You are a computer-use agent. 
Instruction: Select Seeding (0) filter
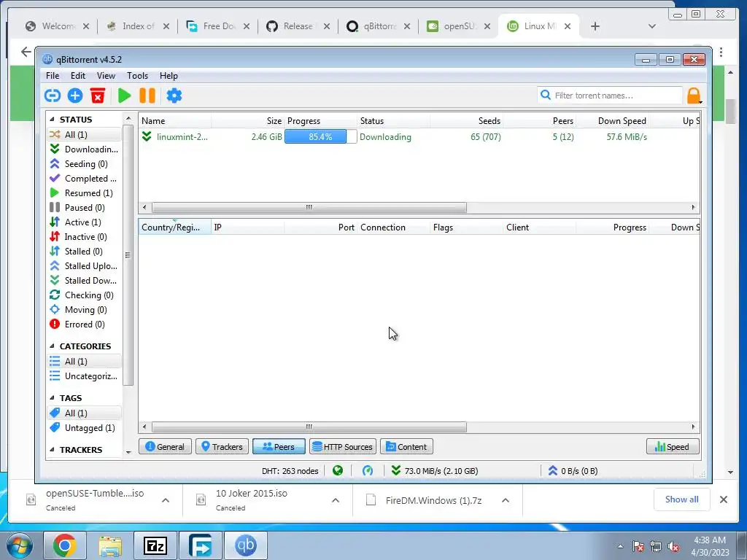tap(85, 164)
